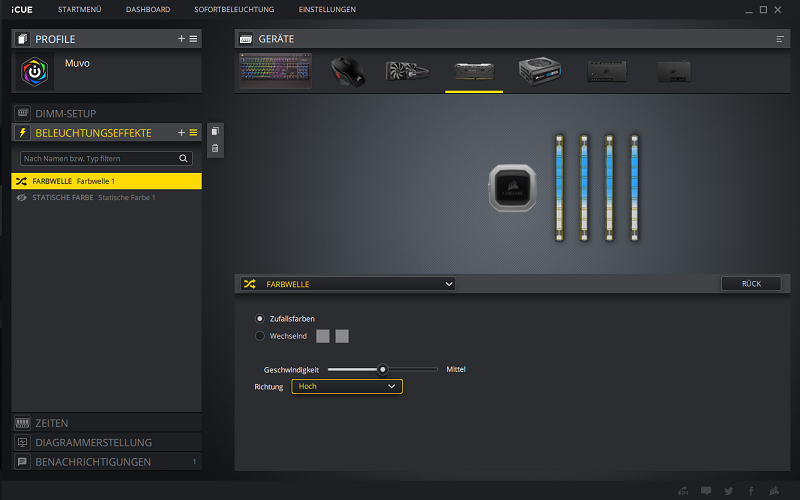Add a new lighting effect with plus icon
Viewport: 800px width, 500px height.
[181, 133]
